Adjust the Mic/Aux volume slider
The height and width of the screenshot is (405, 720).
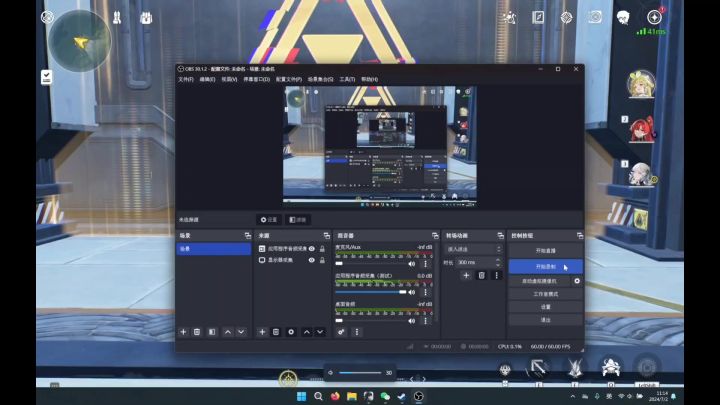tap(371, 264)
